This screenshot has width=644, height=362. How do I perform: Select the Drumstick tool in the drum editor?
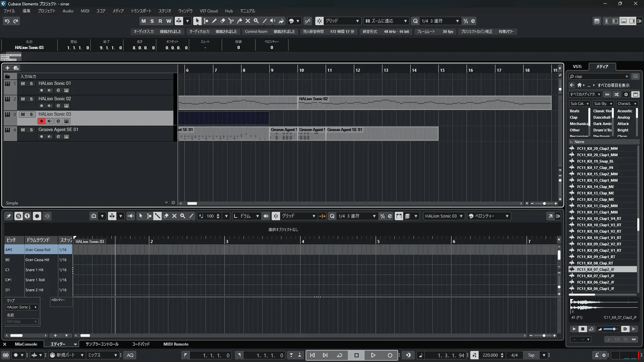(x=157, y=216)
